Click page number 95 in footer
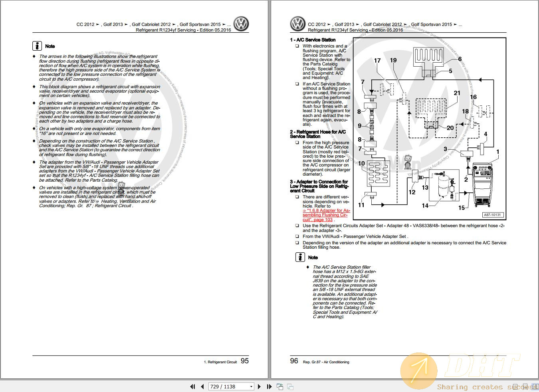 pos(245,361)
